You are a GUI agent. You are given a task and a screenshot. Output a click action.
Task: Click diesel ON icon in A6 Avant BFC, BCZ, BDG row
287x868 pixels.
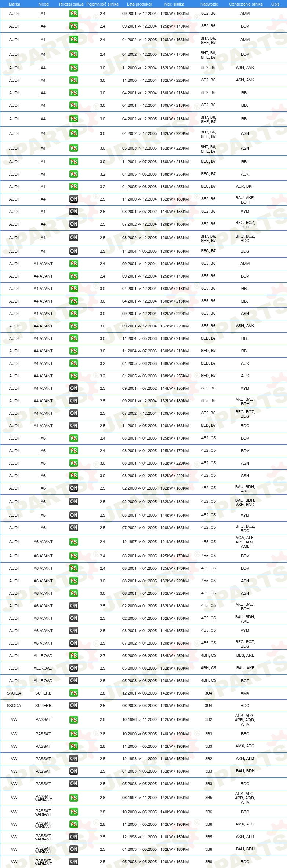point(73,643)
